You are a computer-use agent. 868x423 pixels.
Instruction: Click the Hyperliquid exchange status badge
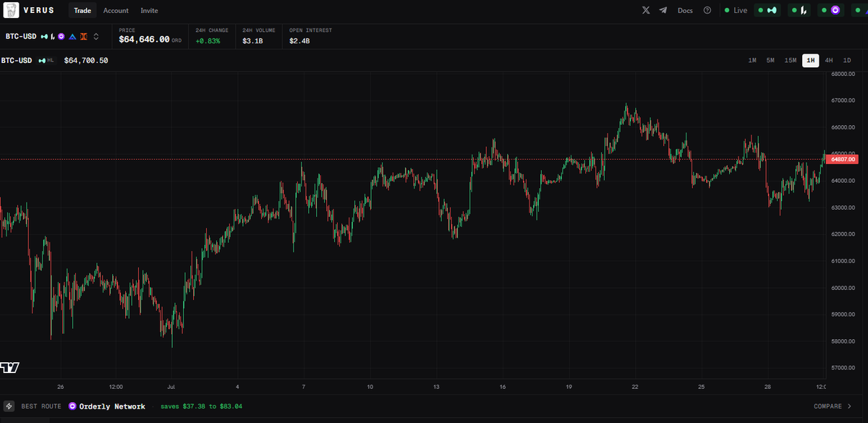pyautogui.click(x=767, y=11)
